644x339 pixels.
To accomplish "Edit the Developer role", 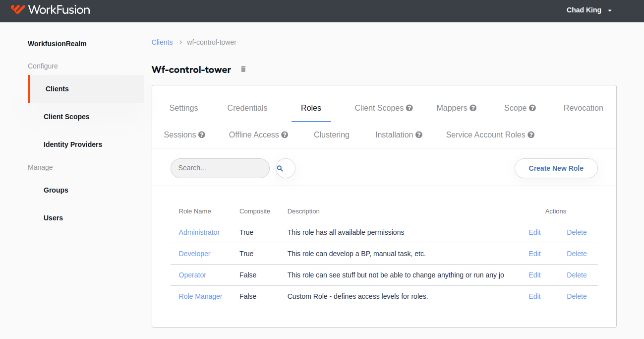I will tap(534, 254).
